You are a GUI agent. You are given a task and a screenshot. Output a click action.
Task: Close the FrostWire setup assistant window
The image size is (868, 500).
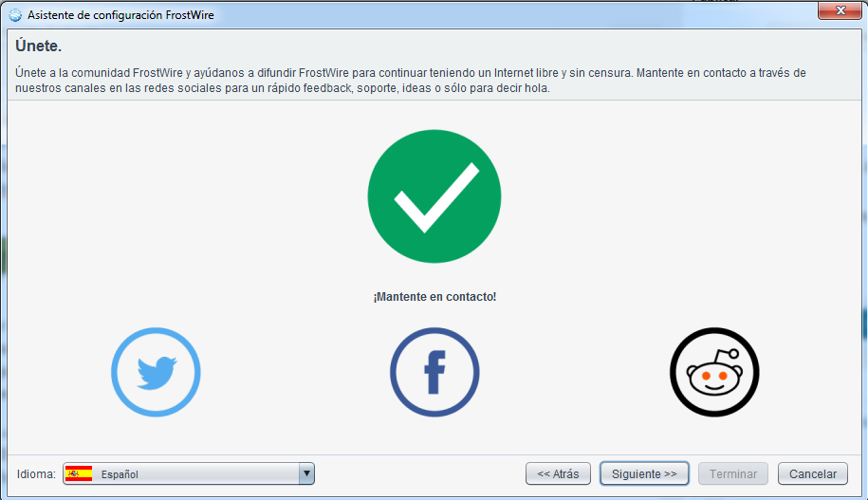click(x=840, y=10)
